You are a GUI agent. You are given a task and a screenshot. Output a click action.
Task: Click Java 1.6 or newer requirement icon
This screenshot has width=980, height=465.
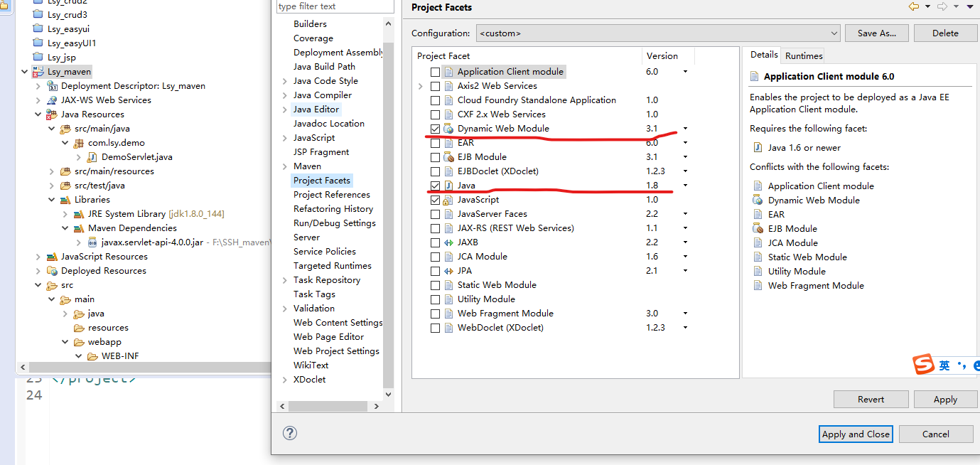758,148
